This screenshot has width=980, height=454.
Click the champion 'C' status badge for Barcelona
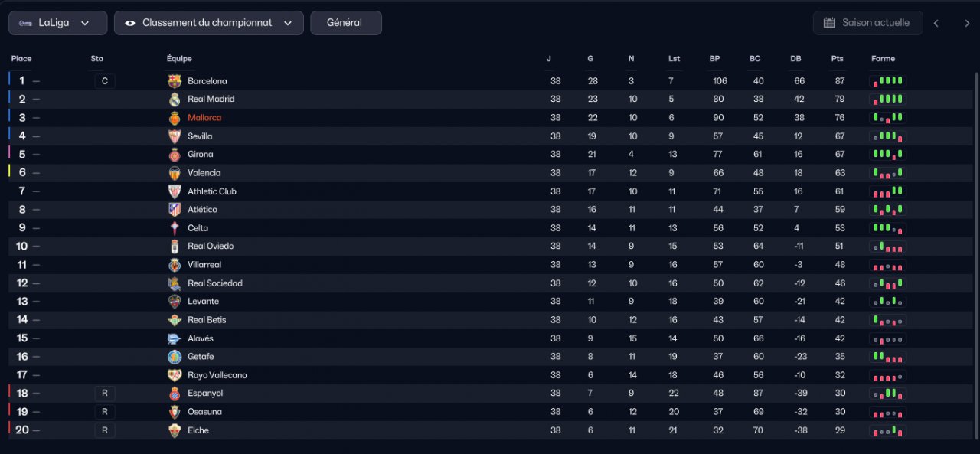pos(105,81)
